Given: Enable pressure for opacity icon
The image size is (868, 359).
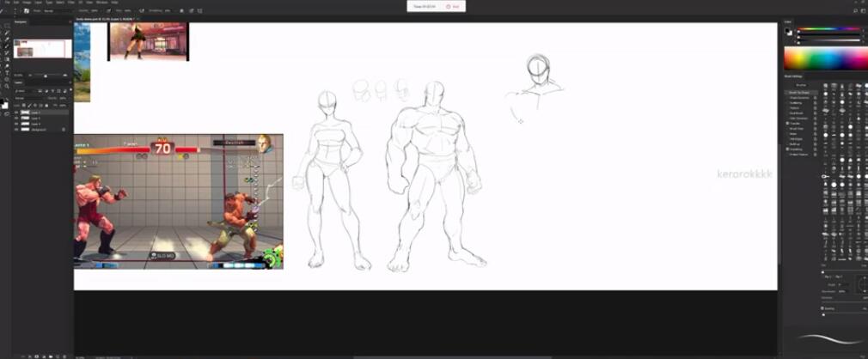Looking at the screenshot, I should pos(108,10).
